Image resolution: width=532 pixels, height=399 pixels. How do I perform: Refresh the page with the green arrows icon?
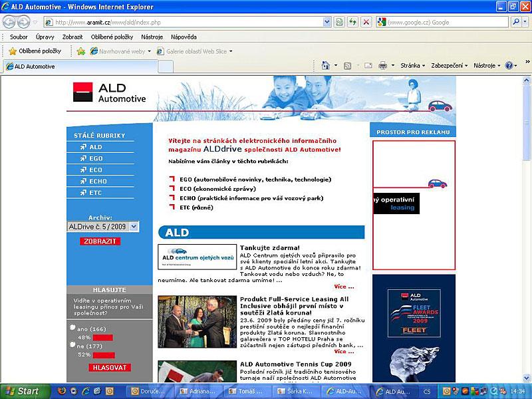click(x=353, y=23)
